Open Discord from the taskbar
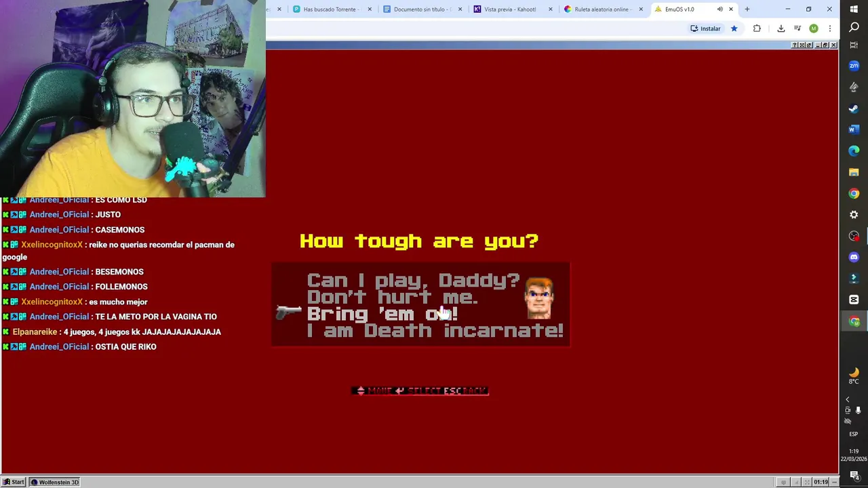Screen dimensions: 868x488 [854, 257]
